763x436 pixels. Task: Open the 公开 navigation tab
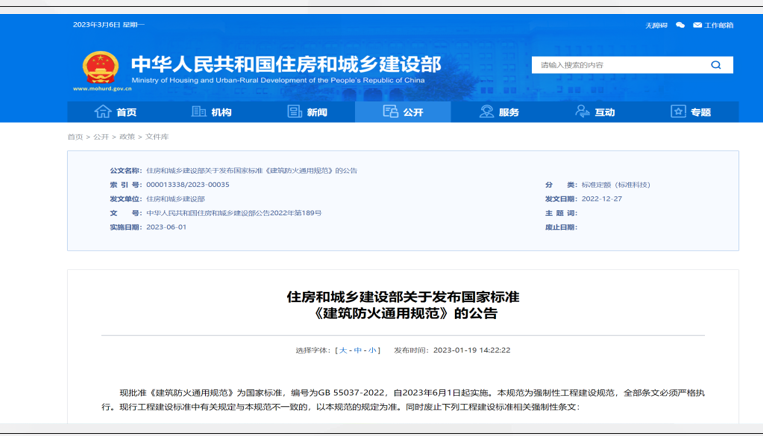[402, 112]
